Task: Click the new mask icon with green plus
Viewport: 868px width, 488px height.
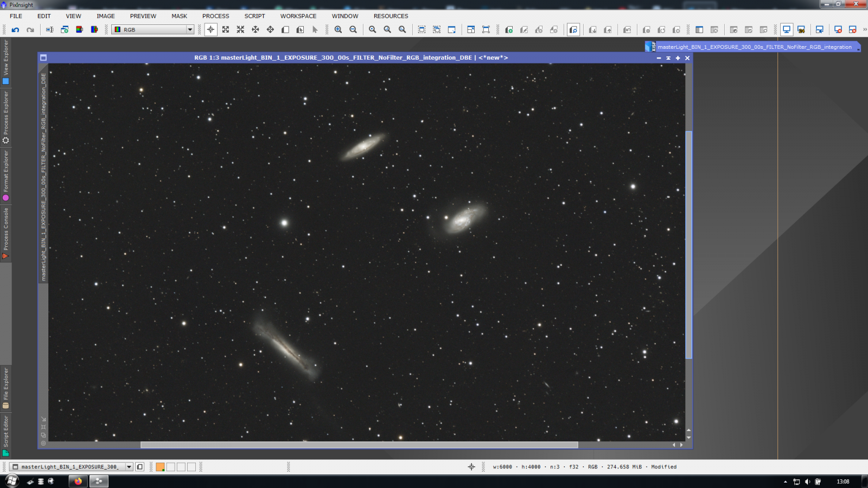Action: [509, 30]
